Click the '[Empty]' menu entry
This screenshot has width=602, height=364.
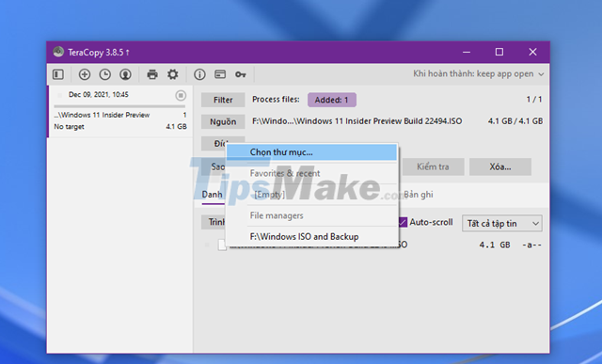pyautogui.click(x=311, y=195)
